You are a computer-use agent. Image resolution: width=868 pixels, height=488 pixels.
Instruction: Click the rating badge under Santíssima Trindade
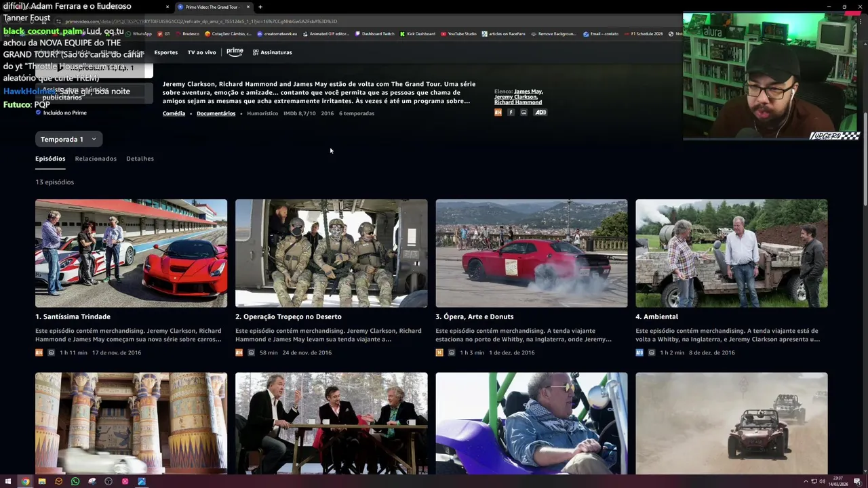point(39,352)
